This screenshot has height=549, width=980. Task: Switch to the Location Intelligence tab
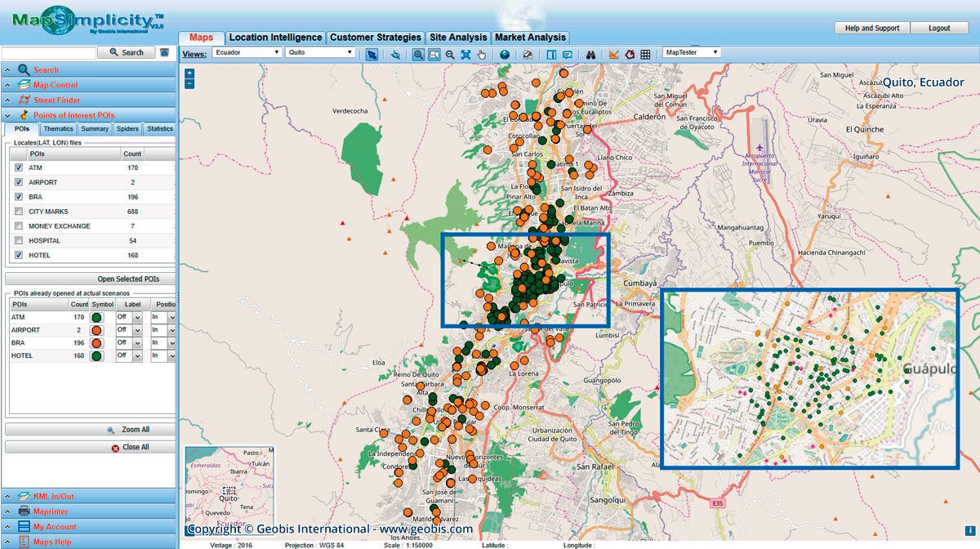(275, 38)
